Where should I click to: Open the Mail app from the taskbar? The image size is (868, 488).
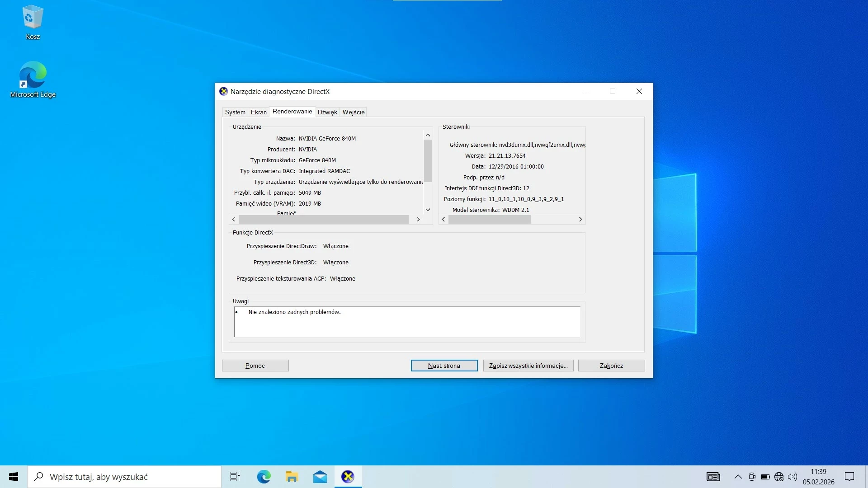(320, 477)
